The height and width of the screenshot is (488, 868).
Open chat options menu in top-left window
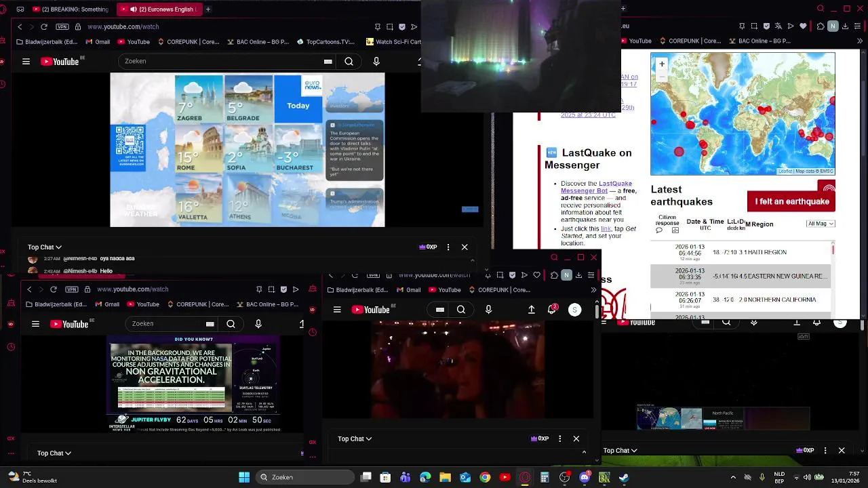pos(448,247)
